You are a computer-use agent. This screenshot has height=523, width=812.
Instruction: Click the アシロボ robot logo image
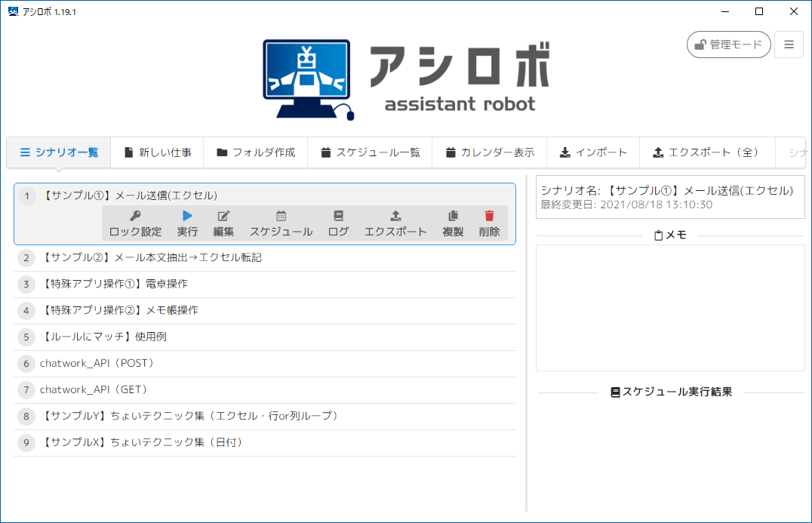[x=308, y=80]
